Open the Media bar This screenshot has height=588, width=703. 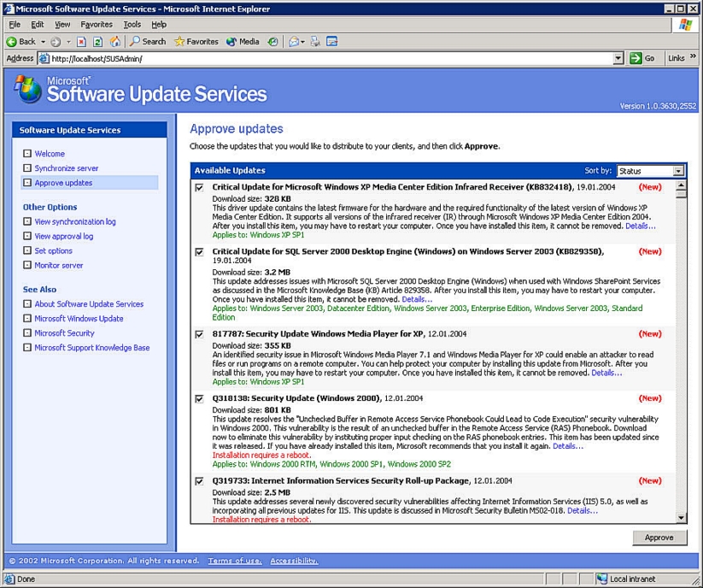click(x=243, y=42)
